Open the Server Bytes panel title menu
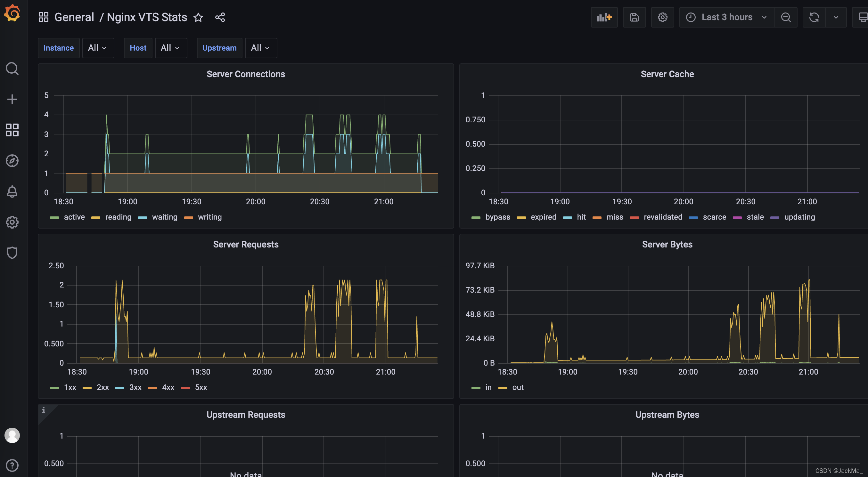 667,244
